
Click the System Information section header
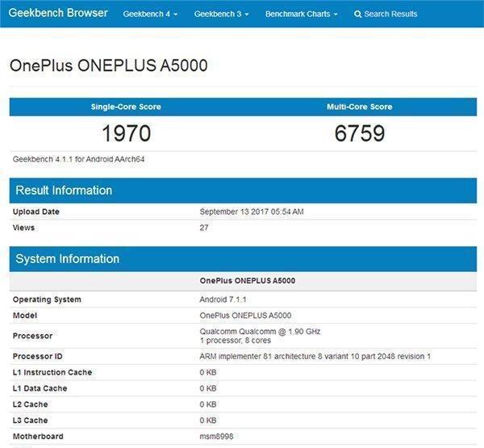pyautogui.click(x=243, y=259)
